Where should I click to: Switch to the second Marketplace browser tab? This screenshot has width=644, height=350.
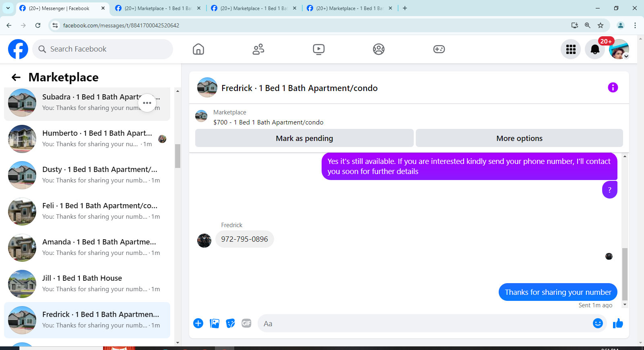tap(158, 8)
